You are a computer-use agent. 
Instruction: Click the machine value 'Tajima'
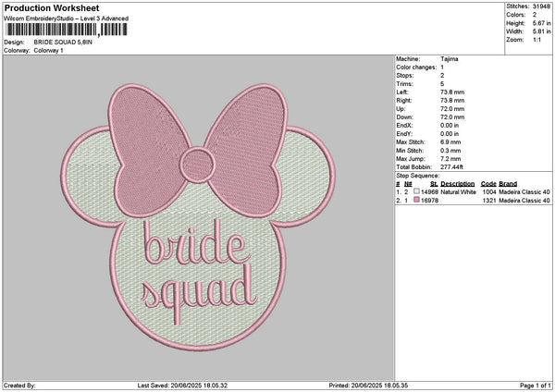pyautogui.click(x=450, y=59)
